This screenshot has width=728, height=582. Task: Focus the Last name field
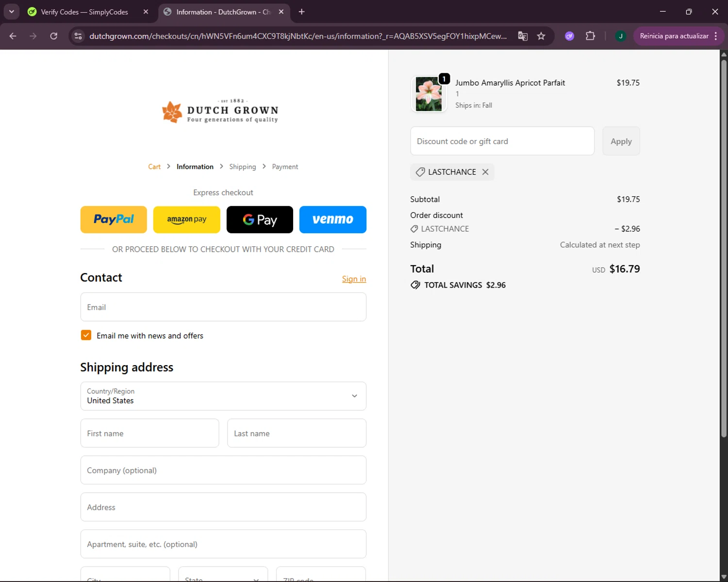pos(297,433)
